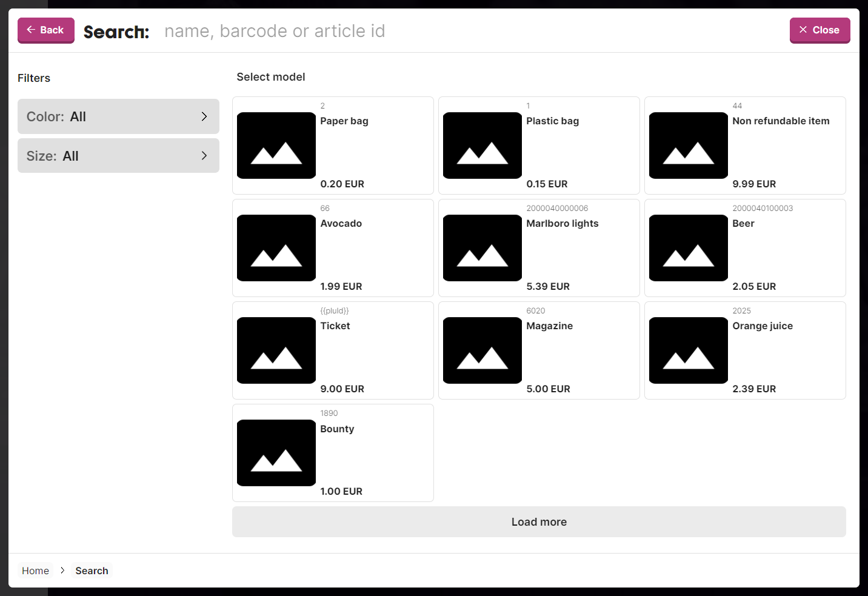This screenshot has height=596, width=868.
Task: Select the Magazine image icon
Action: tap(482, 350)
